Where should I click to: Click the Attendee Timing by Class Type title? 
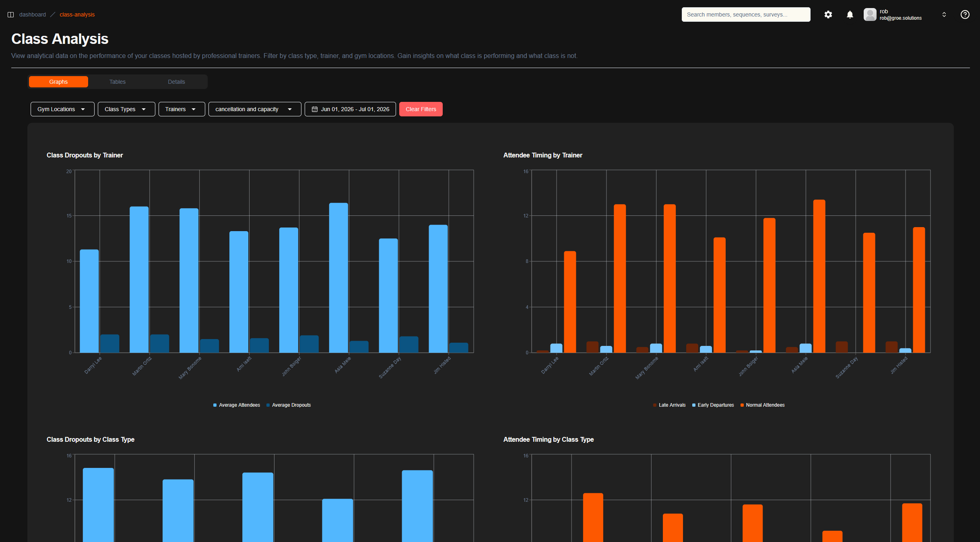click(x=549, y=439)
